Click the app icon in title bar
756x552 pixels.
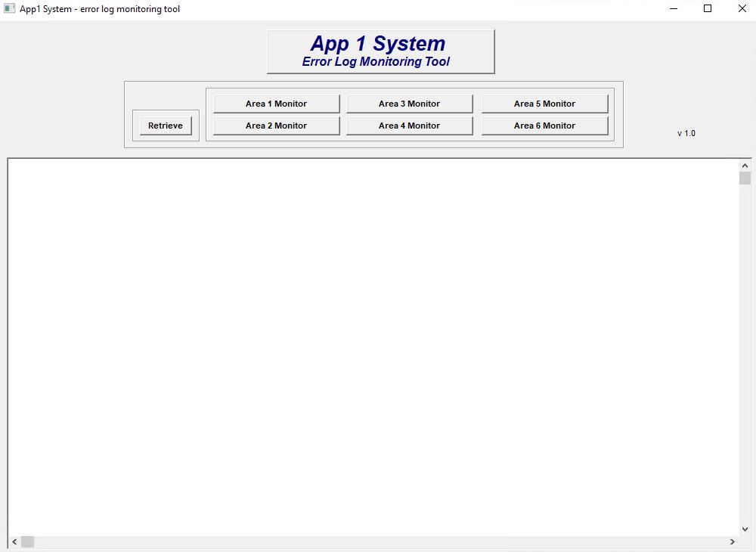click(x=9, y=8)
